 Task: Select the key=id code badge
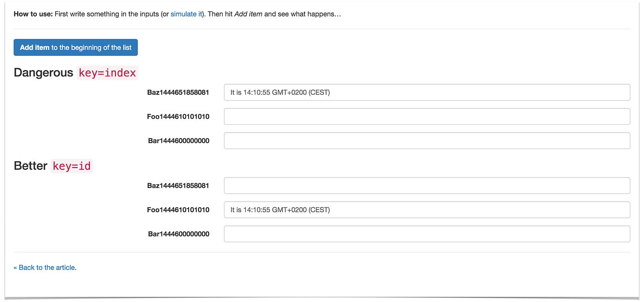(72, 166)
